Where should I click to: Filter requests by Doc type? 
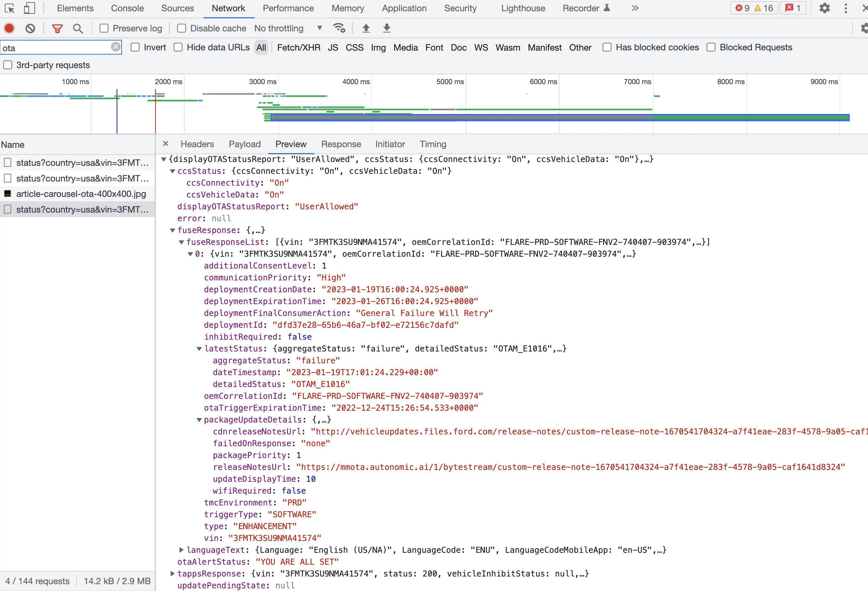coord(459,47)
